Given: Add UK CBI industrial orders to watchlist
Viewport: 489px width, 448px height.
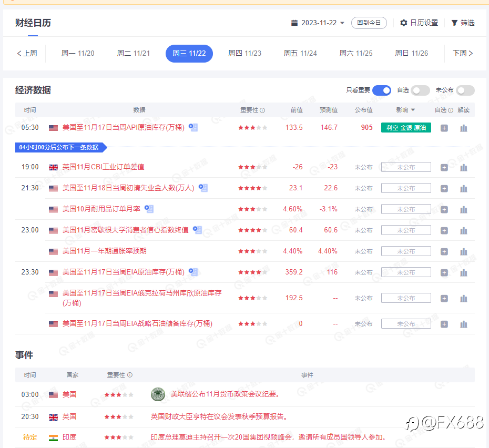Looking at the screenshot, I should [x=444, y=168].
